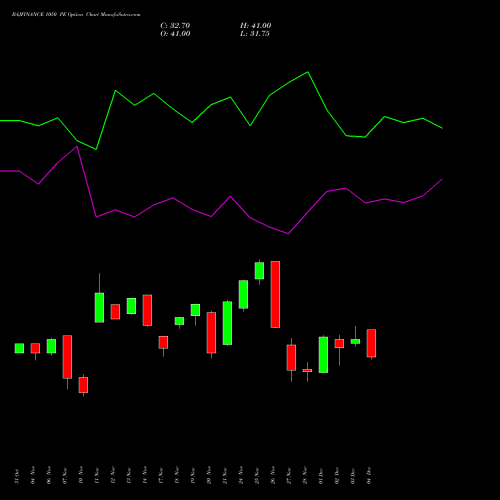Click the 04 Dec date label

coord(369,476)
